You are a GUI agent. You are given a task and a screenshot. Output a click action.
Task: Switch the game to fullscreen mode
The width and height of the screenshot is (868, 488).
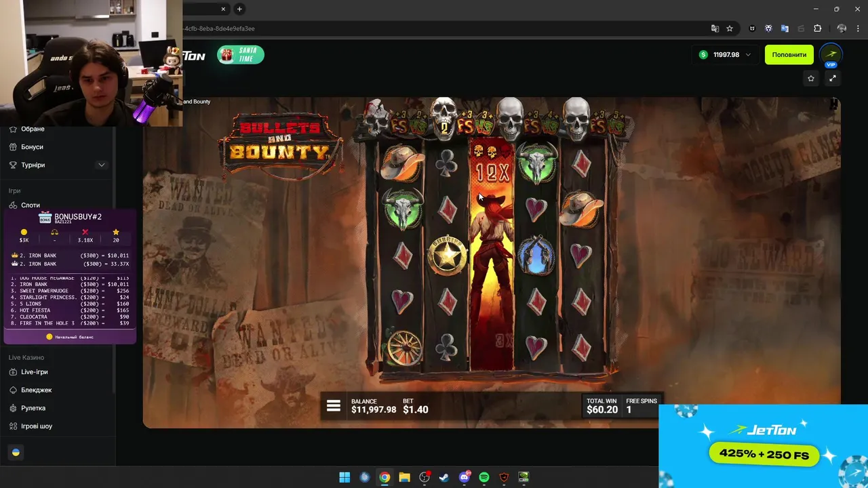[833, 79]
